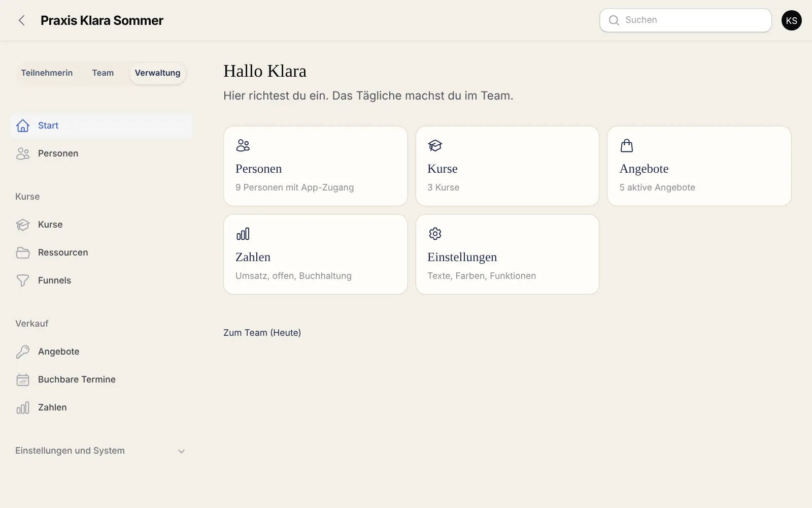Click the bar chart icon on Zahlen card
812x508 pixels.
(243, 234)
